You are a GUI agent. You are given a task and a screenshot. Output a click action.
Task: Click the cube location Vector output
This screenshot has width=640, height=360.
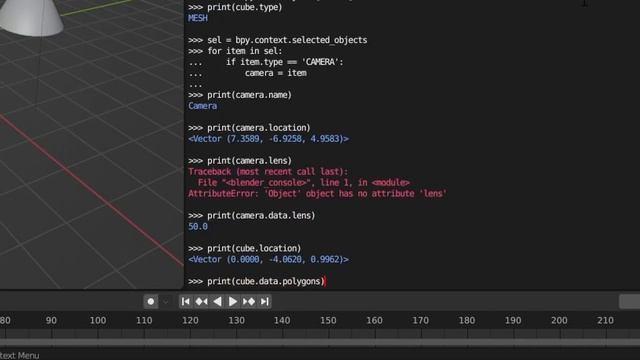pyautogui.click(x=269, y=260)
